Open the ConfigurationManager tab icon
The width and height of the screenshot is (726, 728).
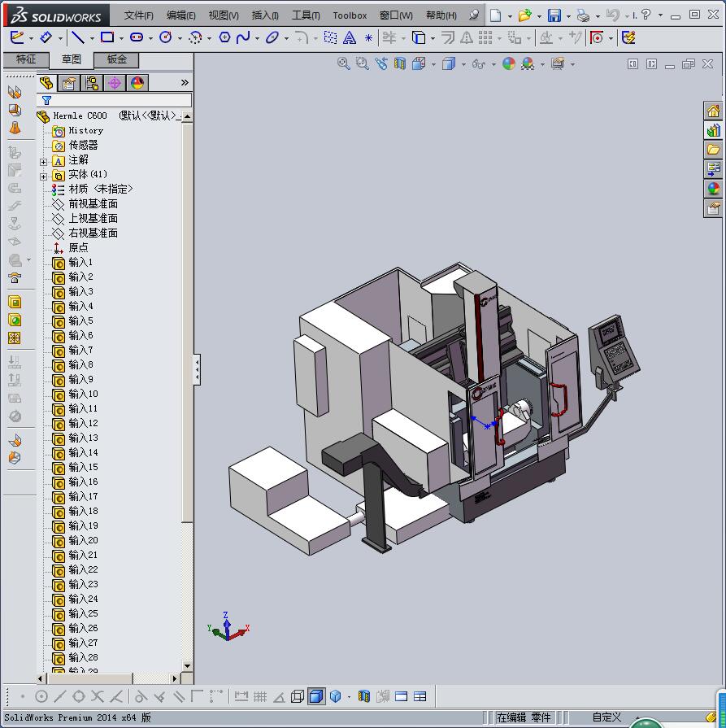tap(92, 82)
